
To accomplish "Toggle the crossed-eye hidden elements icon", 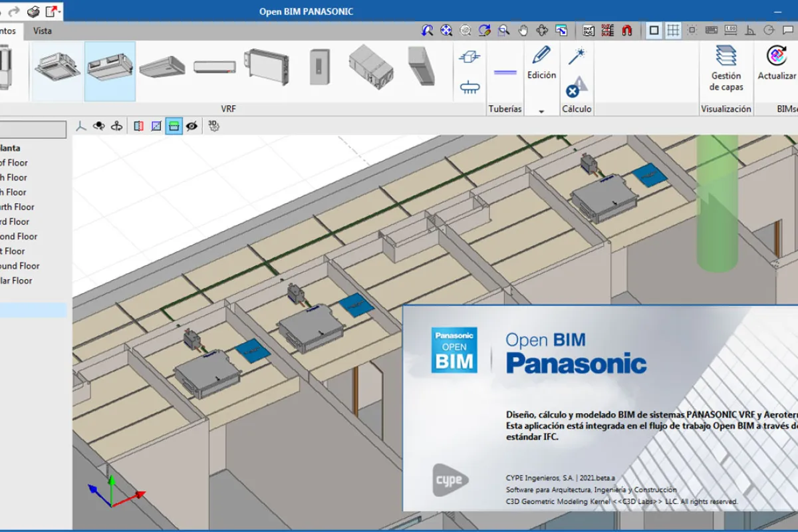I will click(x=192, y=125).
